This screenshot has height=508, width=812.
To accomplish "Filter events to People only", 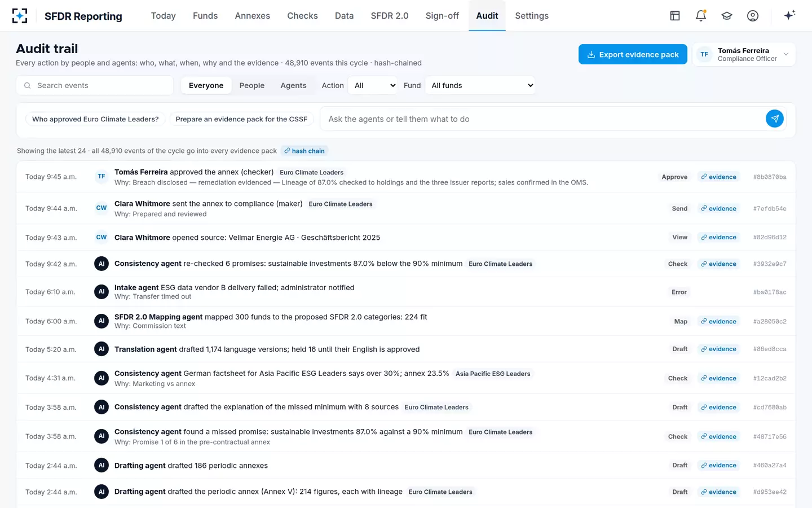I will [252, 85].
